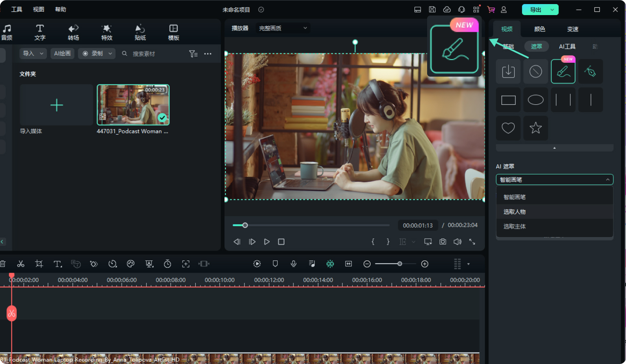Toggle the timeline auto-snap button
Screen dimensions: 626x364
coord(330,264)
